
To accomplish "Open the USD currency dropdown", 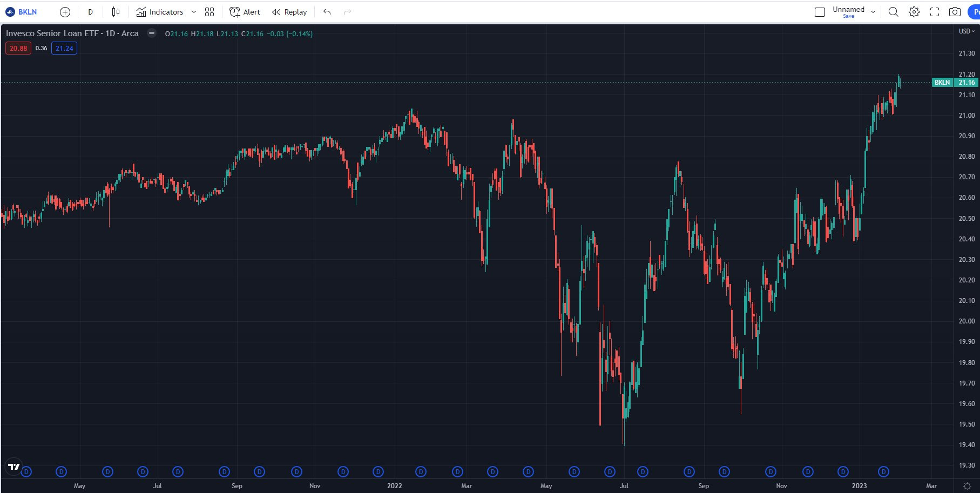I will tap(967, 31).
